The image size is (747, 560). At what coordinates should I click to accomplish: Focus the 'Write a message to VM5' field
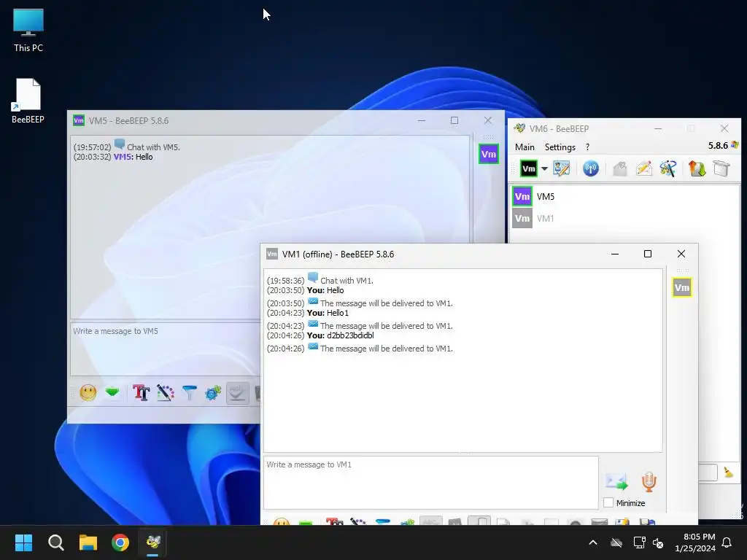[x=166, y=349]
